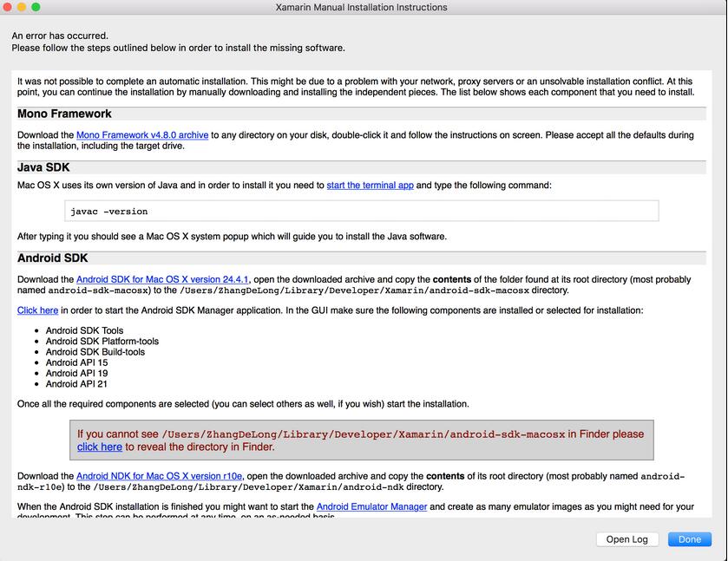728x561 pixels.
Task: Open Android SDK for Mac OS X version 24.4.1 link
Action: (162, 279)
